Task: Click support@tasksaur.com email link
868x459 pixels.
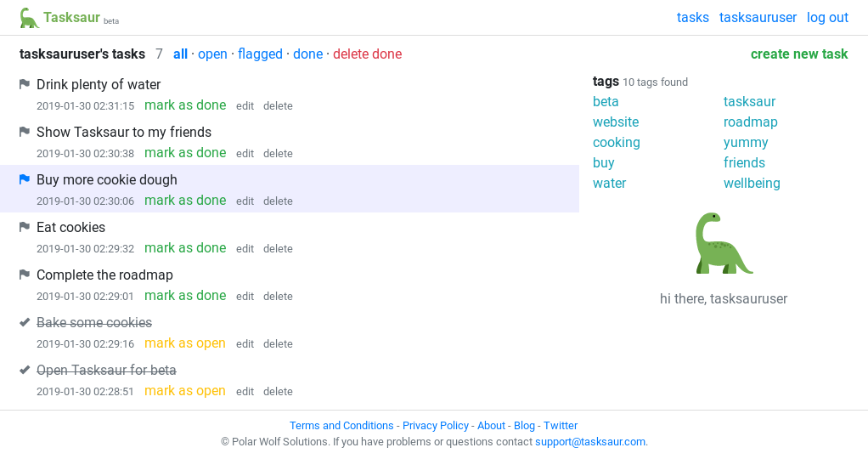Action: [590, 442]
